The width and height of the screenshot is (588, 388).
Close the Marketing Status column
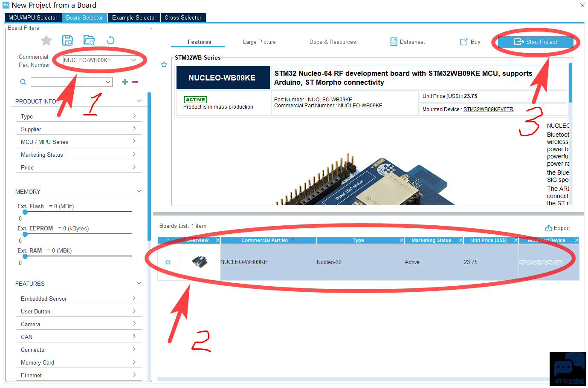[x=461, y=241]
